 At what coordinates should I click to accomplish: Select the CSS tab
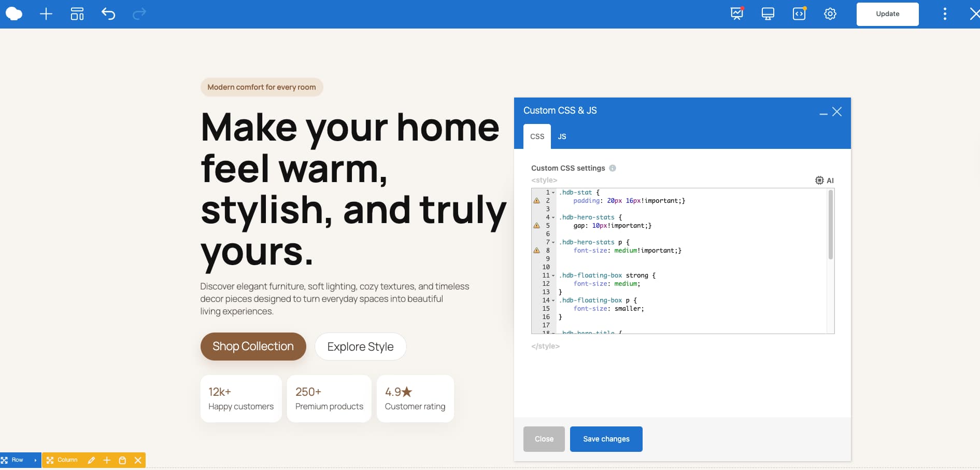pyautogui.click(x=537, y=136)
